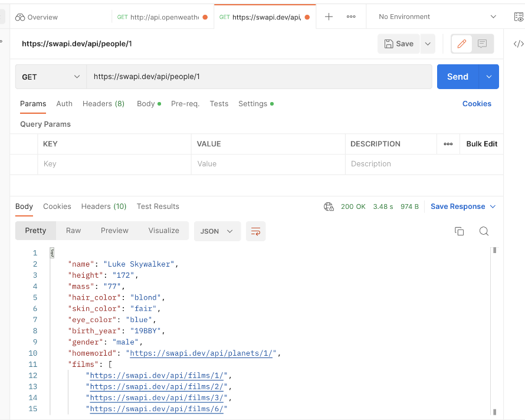Open query params column options dots
This screenshot has height=420, width=525.
click(x=448, y=144)
